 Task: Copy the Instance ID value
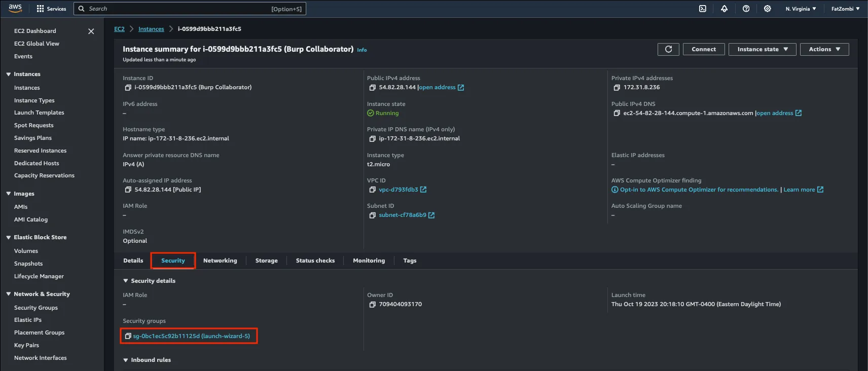(x=128, y=88)
